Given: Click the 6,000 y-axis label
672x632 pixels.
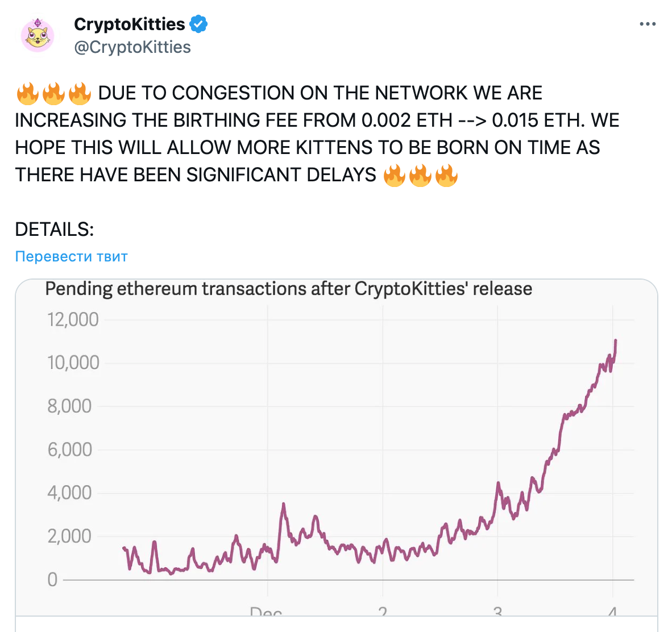Looking at the screenshot, I should tap(69, 450).
